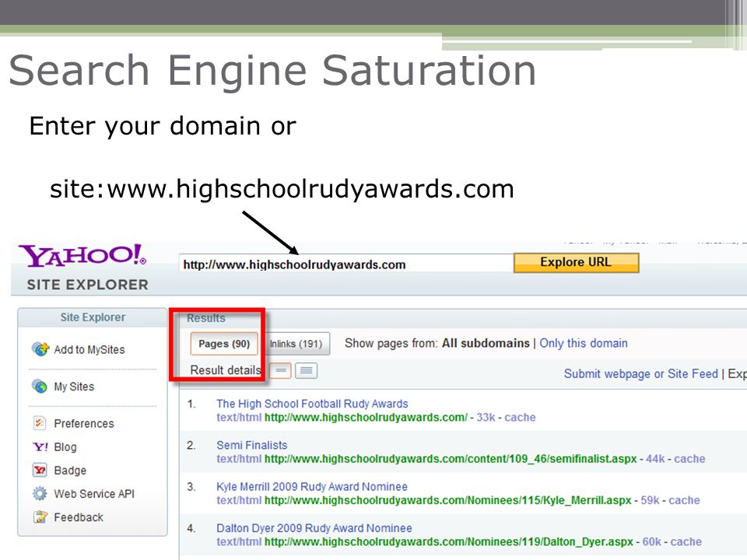Click the Preferences checklist icon
Image resolution: width=747 pixels, height=560 pixels.
[x=40, y=423]
